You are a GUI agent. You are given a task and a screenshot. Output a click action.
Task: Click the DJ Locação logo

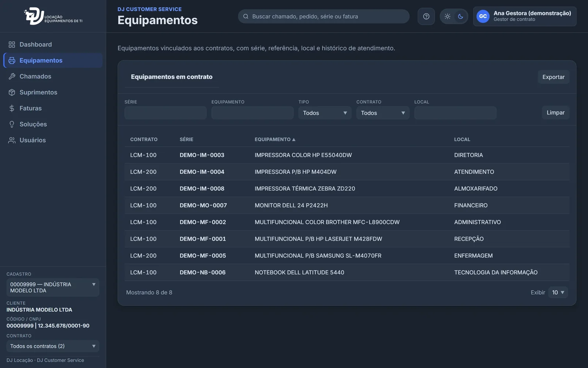pos(53,16)
